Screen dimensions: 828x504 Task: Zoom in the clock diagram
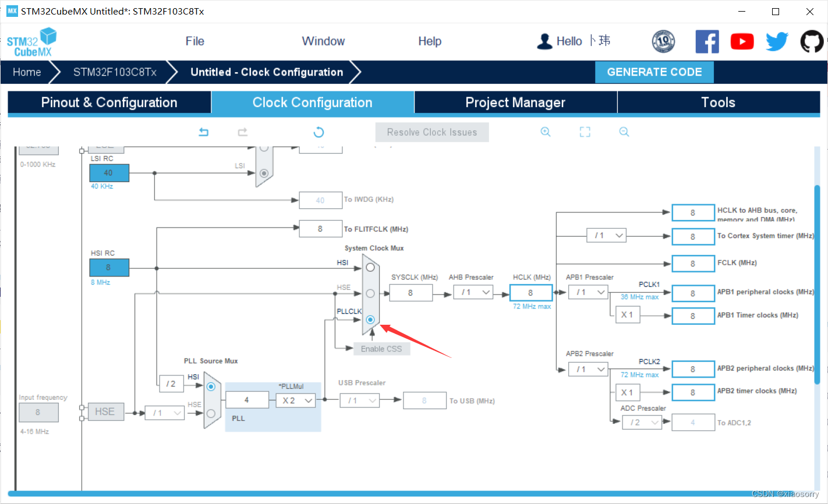click(x=546, y=132)
